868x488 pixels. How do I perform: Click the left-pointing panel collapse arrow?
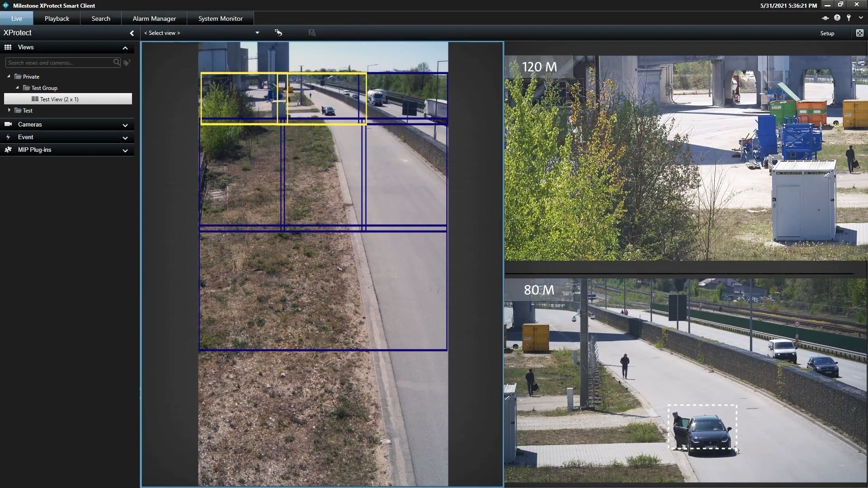(132, 33)
